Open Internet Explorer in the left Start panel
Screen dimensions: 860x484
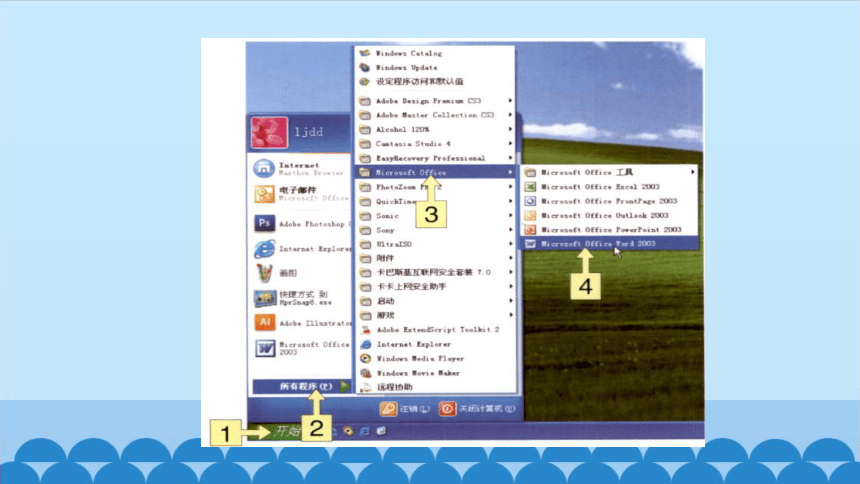[301, 249]
